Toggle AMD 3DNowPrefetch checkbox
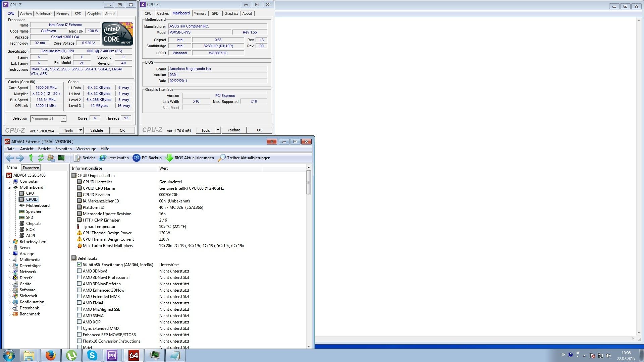Screen dimensions: 644x362 79,284
